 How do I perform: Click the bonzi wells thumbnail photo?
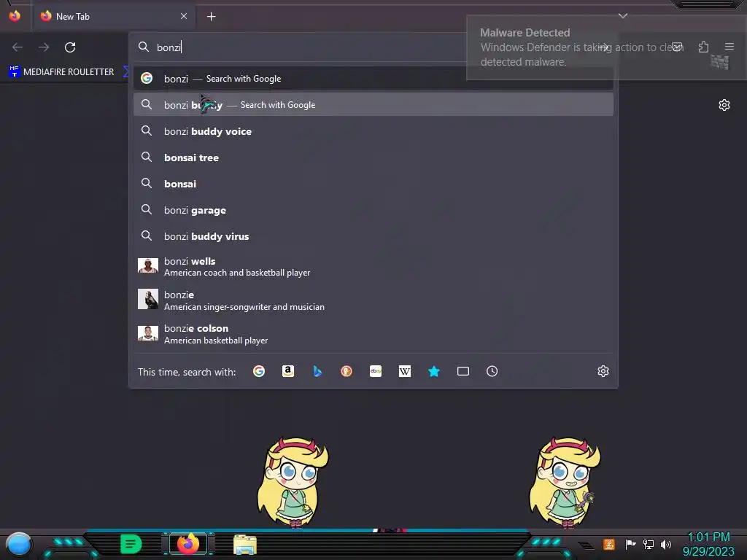[x=147, y=265]
